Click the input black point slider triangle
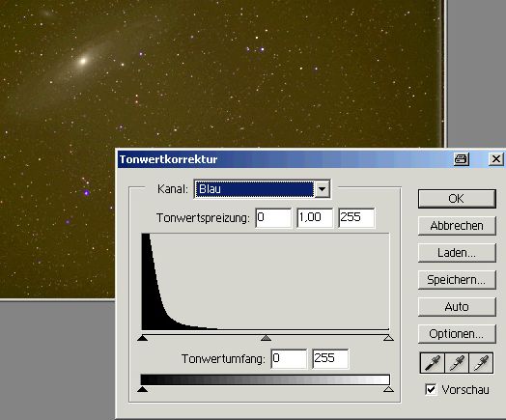The width and height of the screenshot is (506, 420). (142, 338)
